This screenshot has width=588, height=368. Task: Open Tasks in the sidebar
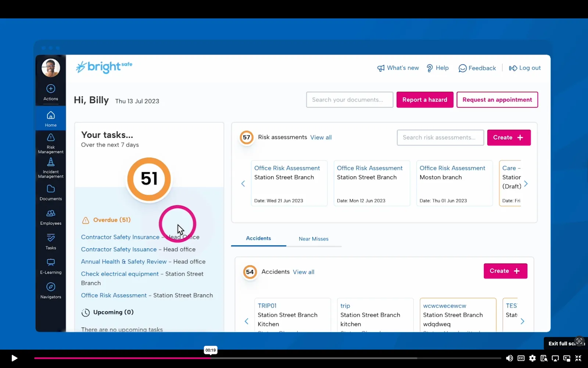click(x=51, y=241)
